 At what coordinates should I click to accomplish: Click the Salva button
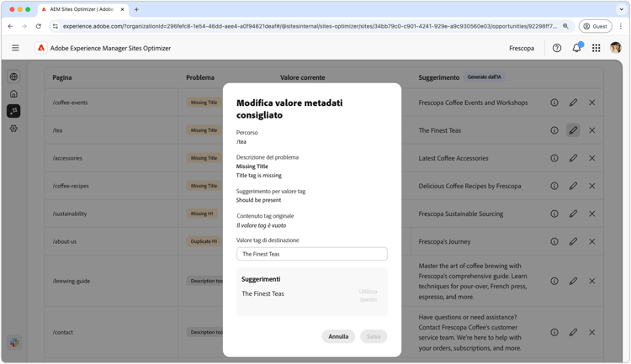pos(374,336)
